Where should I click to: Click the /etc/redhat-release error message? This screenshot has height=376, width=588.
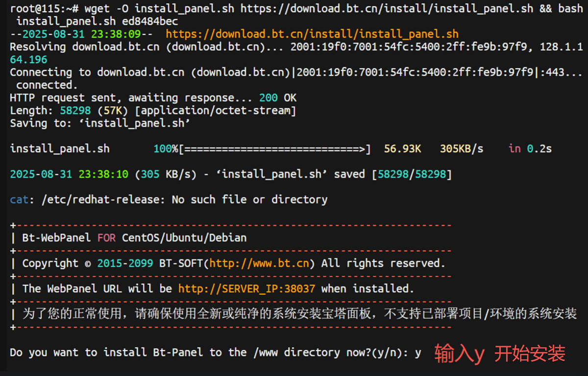[x=169, y=200]
